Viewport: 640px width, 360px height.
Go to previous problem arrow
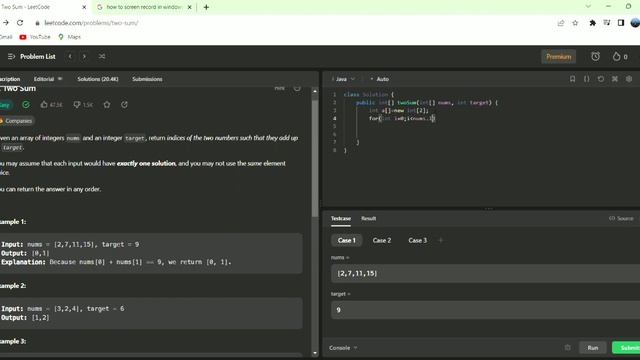pos(70,56)
